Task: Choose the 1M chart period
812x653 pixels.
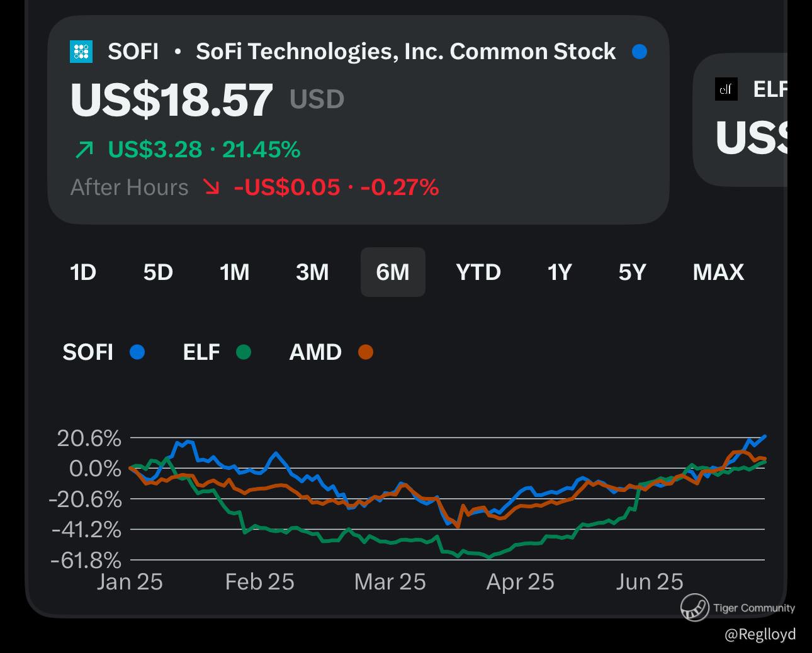Action: tap(235, 272)
